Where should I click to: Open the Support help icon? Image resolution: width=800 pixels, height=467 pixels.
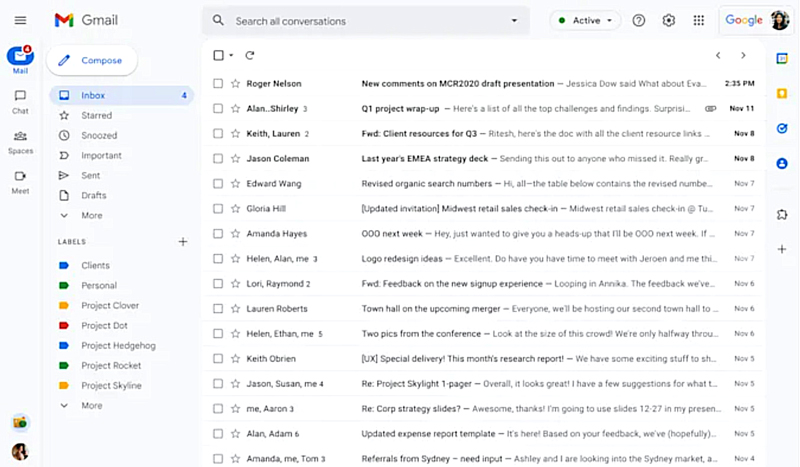(639, 20)
